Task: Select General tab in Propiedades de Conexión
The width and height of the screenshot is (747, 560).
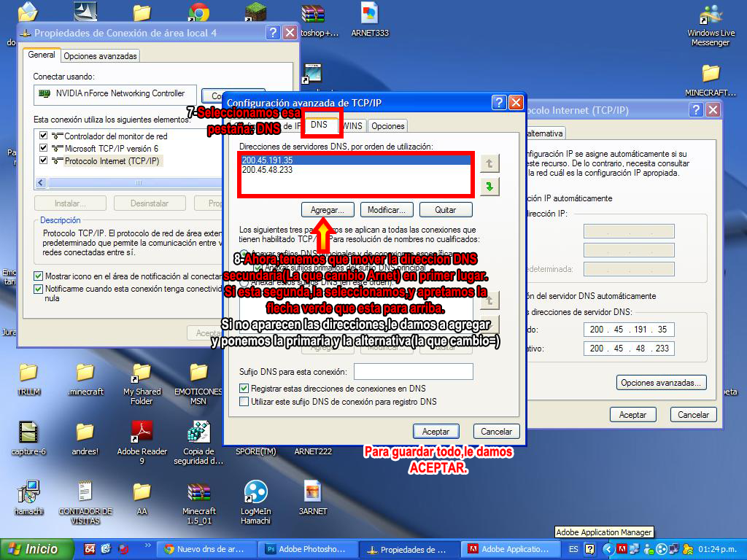Action: point(42,55)
